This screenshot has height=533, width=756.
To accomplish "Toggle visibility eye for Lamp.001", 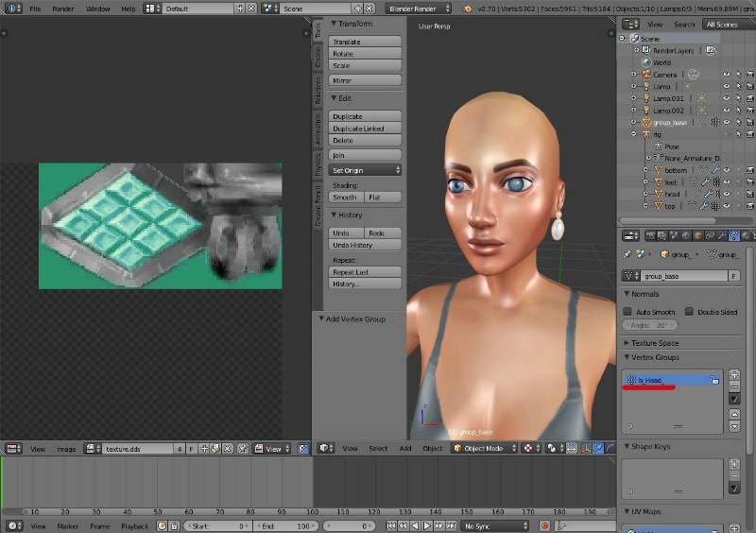I will 727,98.
